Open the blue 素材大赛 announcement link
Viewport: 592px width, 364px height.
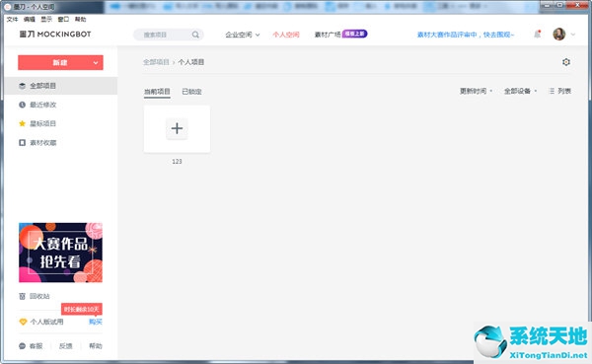[x=466, y=35]
